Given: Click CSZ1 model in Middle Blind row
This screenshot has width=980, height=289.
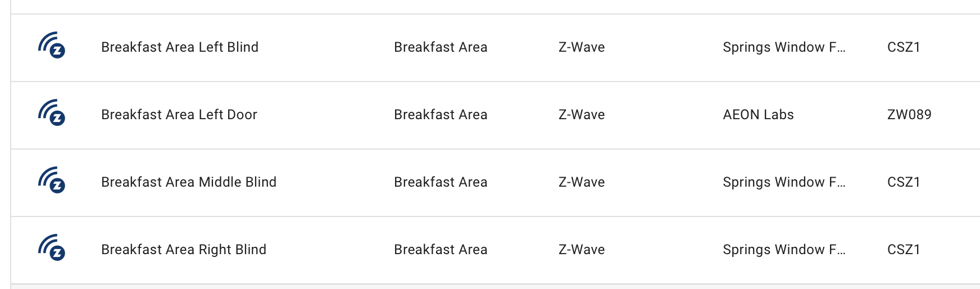Looking at the screenshot, I should tap(904, 182).
